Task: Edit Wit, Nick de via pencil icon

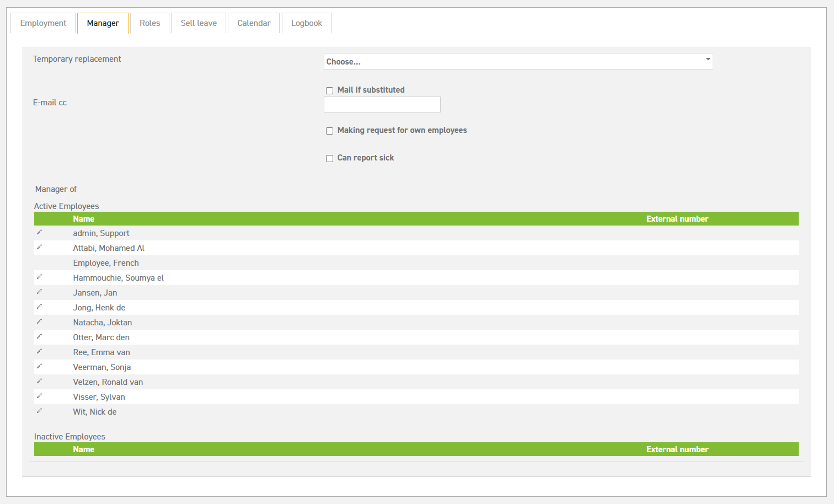Action: pos(39,411)
